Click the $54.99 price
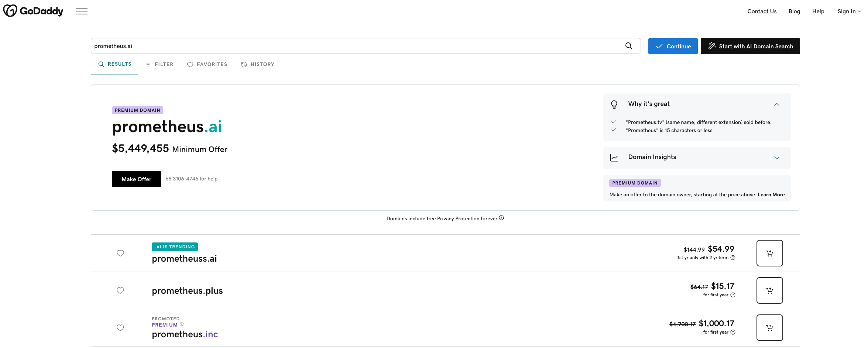The width and height of the screenshot is (868, 348). pyautogui.click(x=721, y=249)
